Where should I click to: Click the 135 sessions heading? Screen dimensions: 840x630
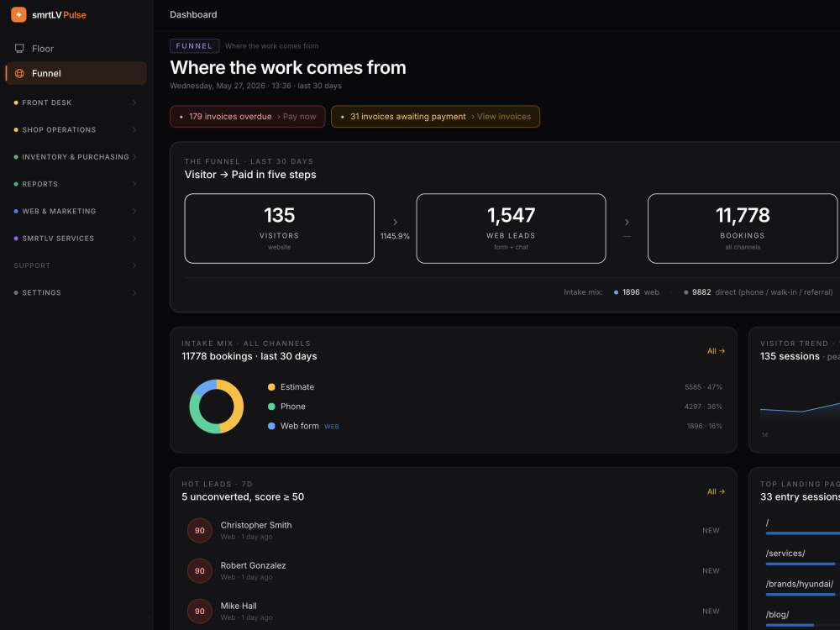click(x=790, y=356)
